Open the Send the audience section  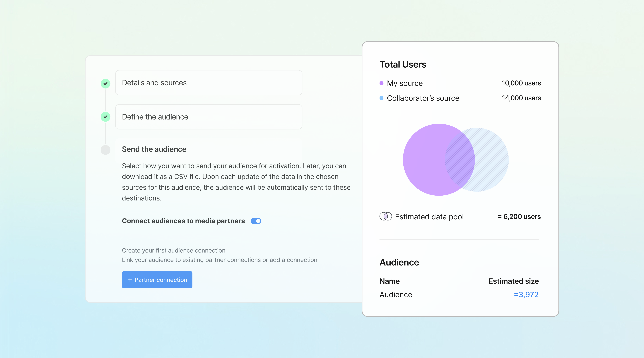pyautogui.click(x=154, y=149)
